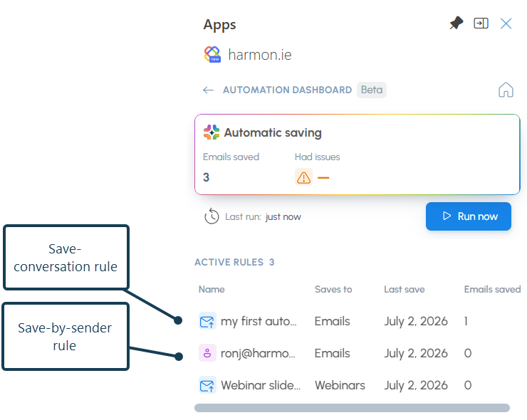
Task: Click the AUTOMATION DASHBOARD title
Action: 288,90
